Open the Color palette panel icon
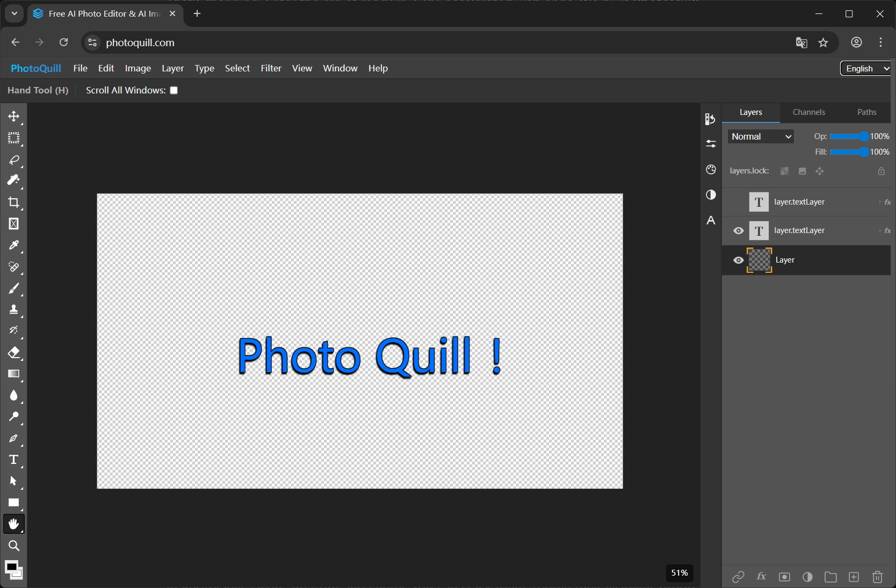Image resolution: width=896 pixels, height=588 pixels. pos(711,169)
